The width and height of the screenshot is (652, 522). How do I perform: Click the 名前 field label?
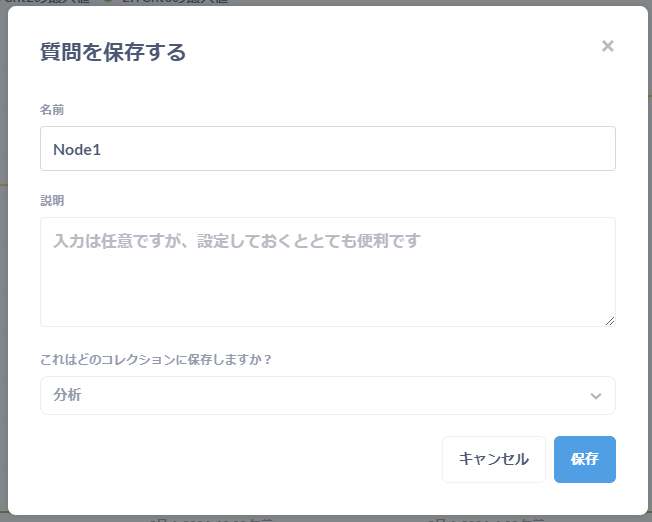click(x=52, y=109)
